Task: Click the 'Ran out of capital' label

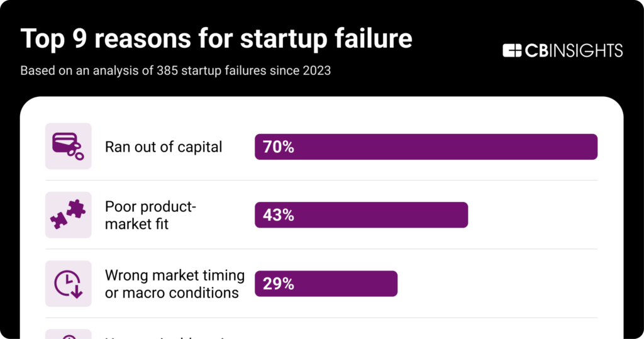Action: coord(164,147)
